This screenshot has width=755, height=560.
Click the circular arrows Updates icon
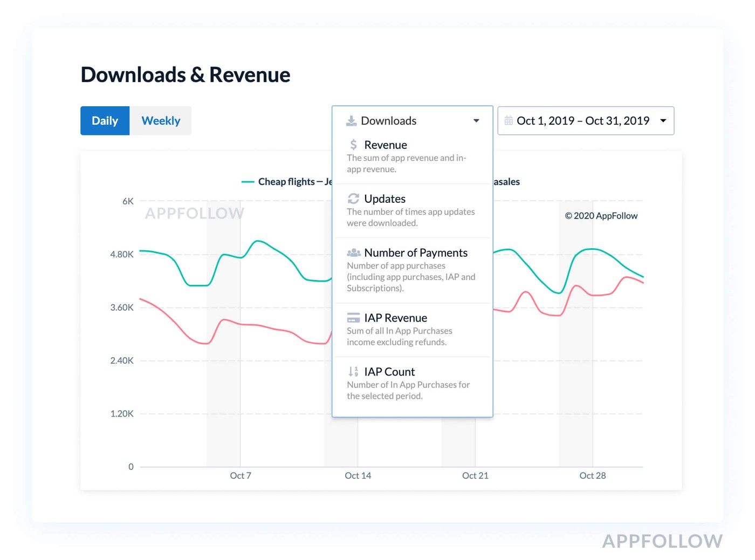pyautogui.click(x=353, y=199)
